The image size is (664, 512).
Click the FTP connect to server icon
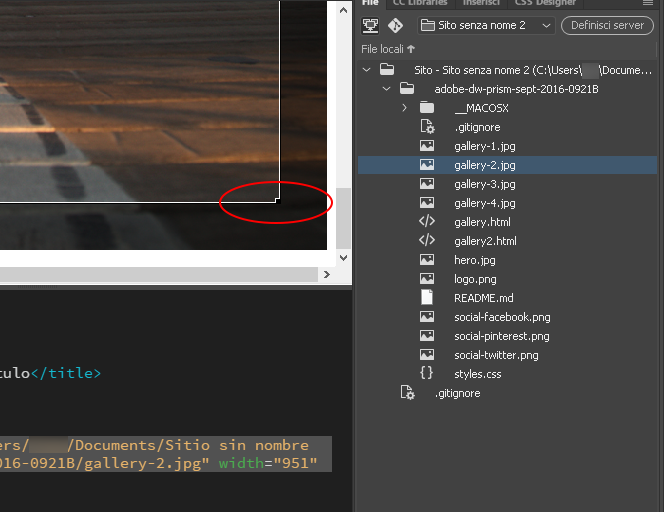370,25
